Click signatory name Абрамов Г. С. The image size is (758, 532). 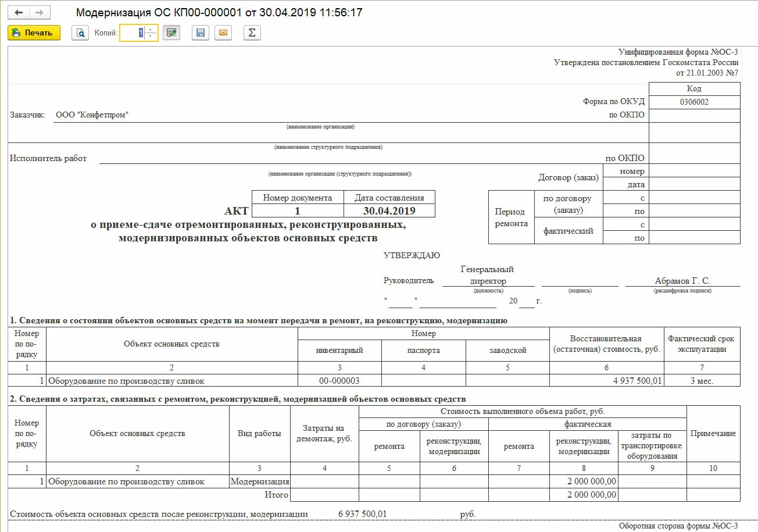[682, 280]
